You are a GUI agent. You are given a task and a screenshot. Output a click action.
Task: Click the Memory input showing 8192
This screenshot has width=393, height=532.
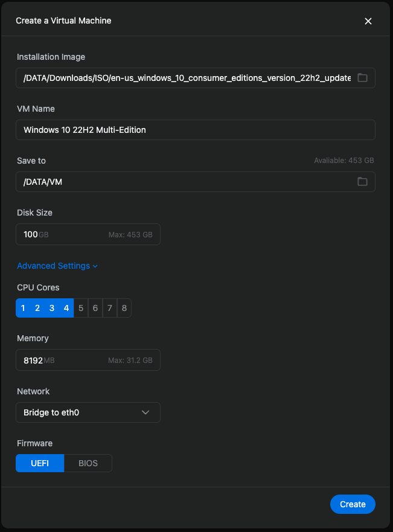(x=88, y=360)
